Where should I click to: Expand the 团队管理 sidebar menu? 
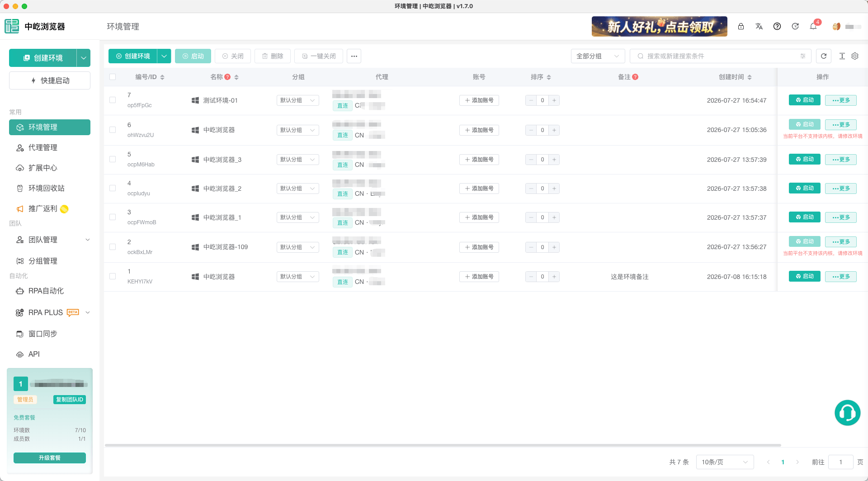(x=50, y=240)
